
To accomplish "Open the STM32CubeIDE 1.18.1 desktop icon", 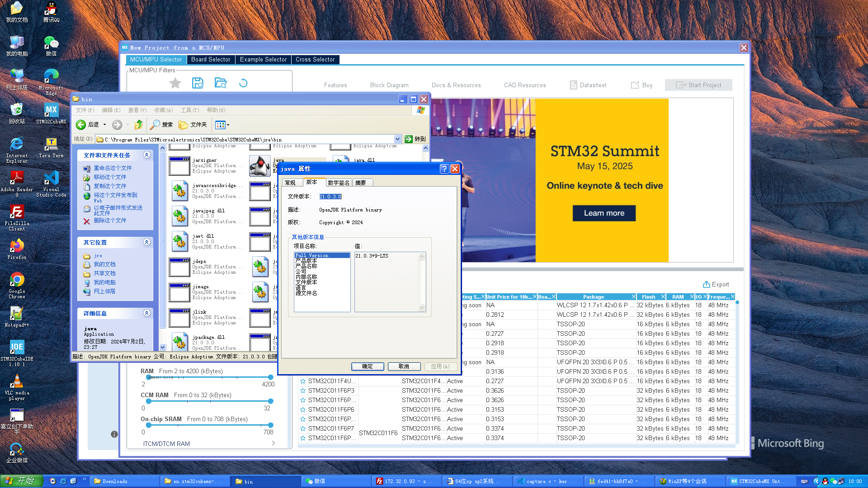I will (17, 352).
